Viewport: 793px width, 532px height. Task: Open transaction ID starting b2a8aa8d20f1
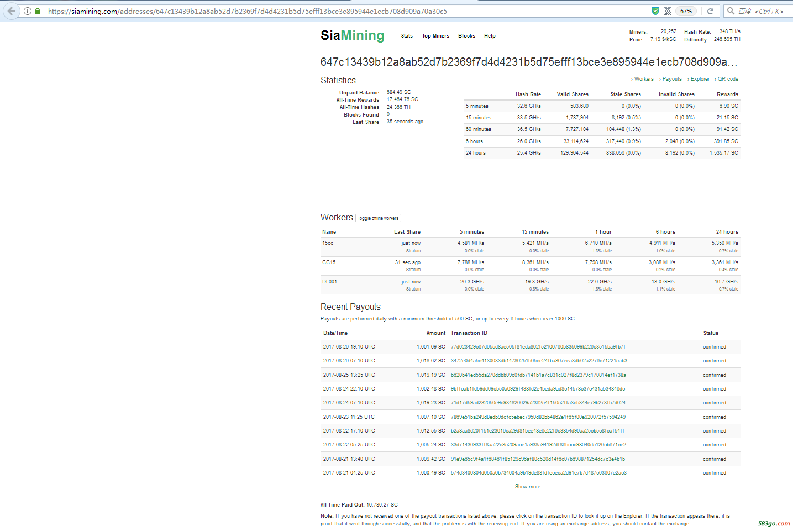coord(538,431)
